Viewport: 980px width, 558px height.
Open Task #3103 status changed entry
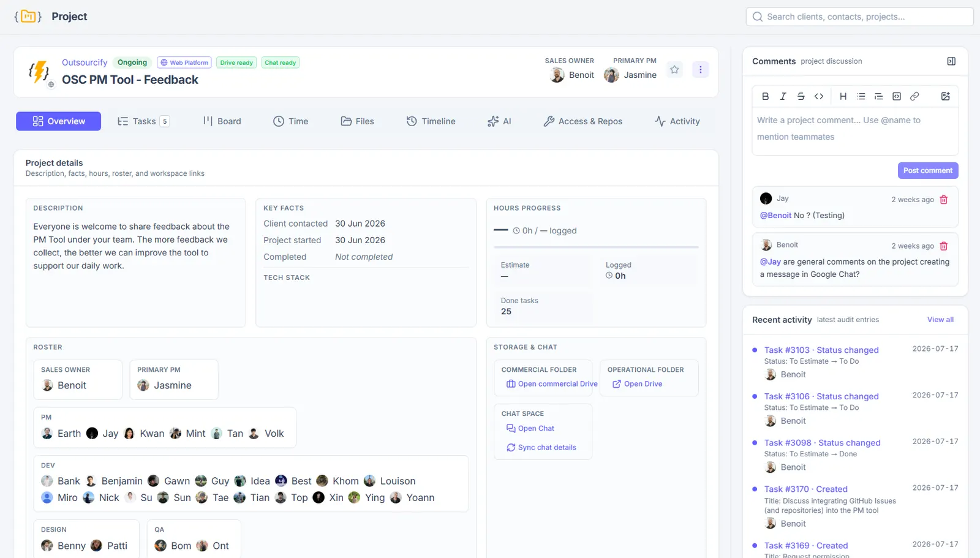tap(821, 350)
